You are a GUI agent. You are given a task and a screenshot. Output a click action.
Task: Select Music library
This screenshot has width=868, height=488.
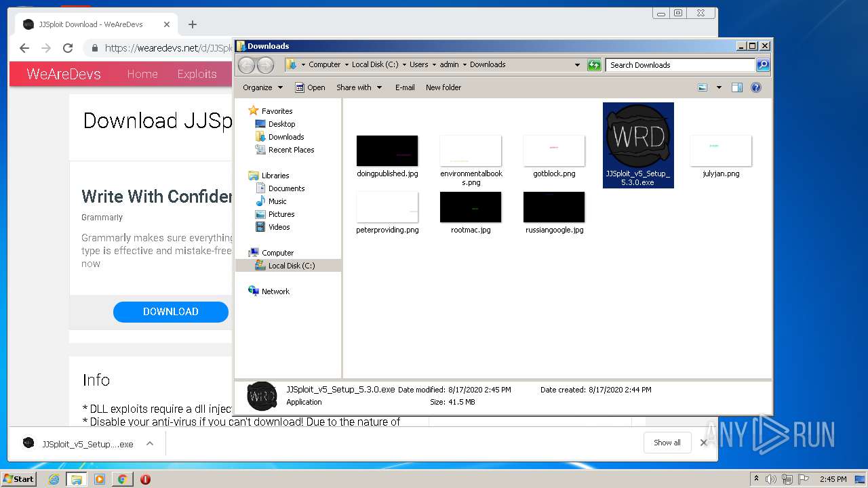[x=277, y=201]
